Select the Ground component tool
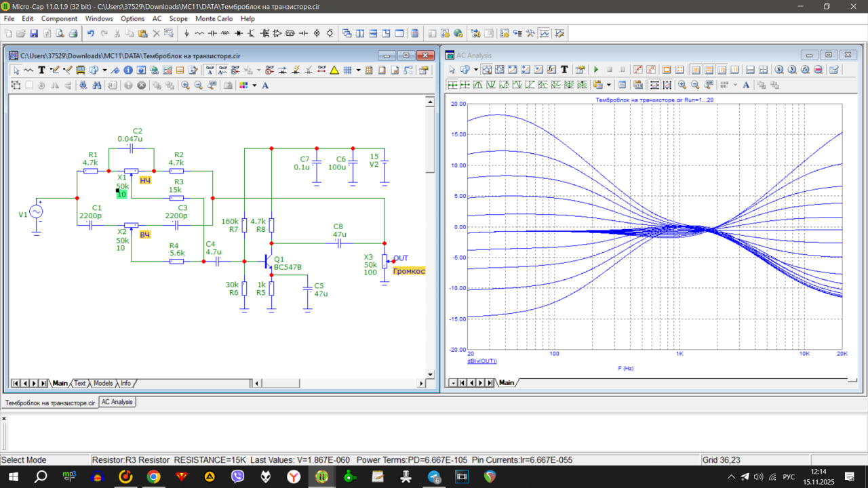Viewport: 868px width, 488px height. [x=186, y=33]
